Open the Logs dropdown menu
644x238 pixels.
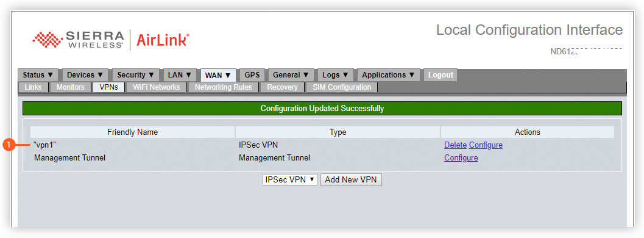pos(335,75)
